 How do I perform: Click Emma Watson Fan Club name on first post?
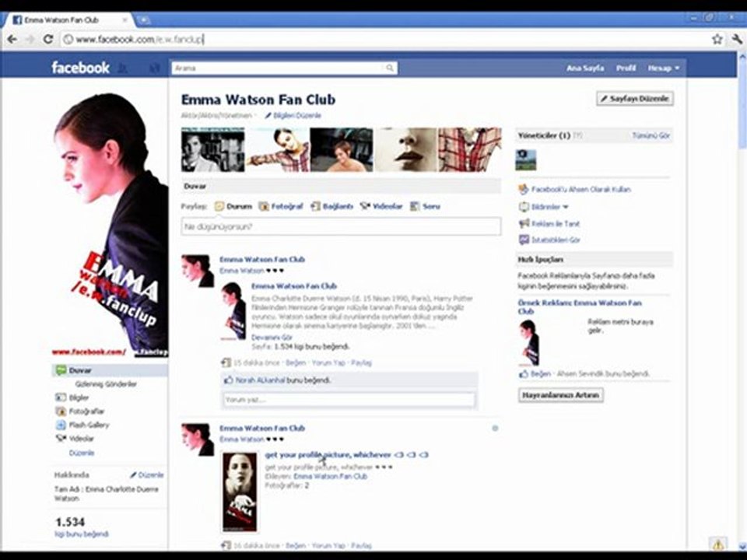[x=262, y=260]
